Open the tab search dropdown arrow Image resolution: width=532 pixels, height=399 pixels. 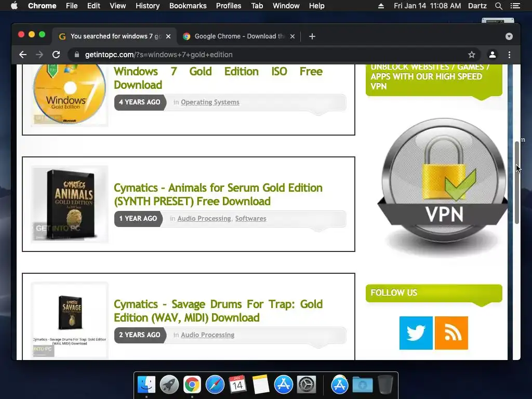pos(509,36)
